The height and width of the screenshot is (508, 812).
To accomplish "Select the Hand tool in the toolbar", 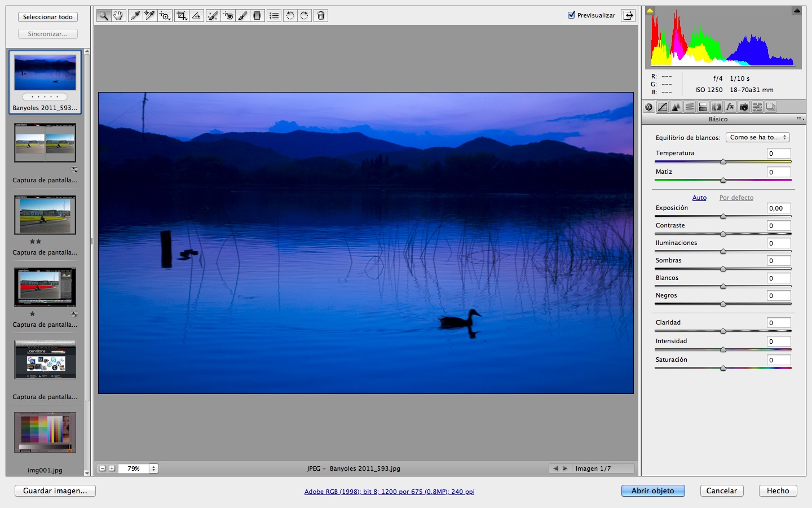I will point(118,16).
